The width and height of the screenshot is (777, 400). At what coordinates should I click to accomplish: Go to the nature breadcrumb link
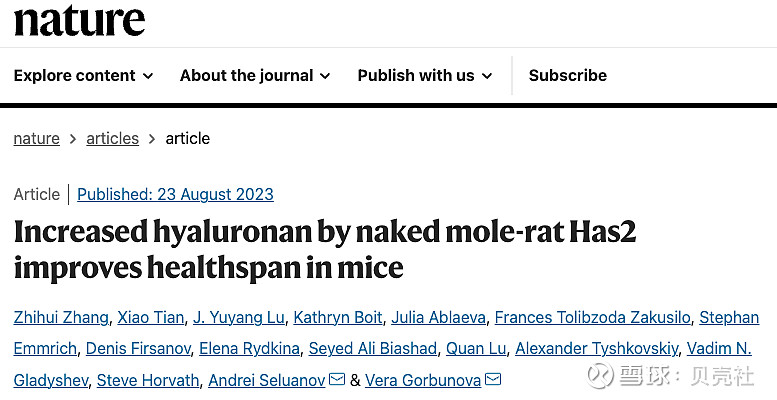[x=37, y=138]
